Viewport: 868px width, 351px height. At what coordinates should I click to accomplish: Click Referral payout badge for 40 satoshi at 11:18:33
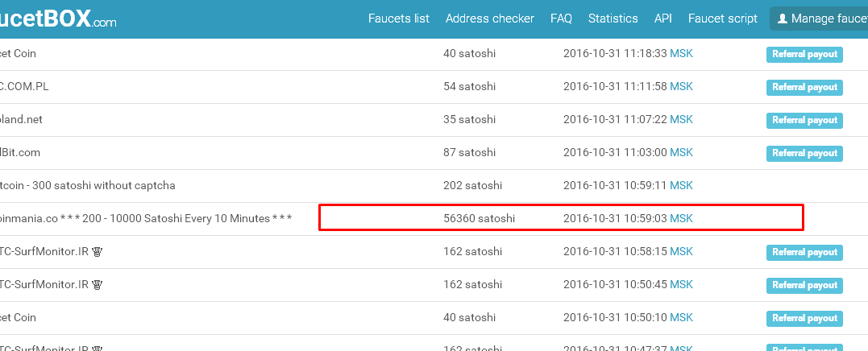pyautogui.click(x=804, y=55)
